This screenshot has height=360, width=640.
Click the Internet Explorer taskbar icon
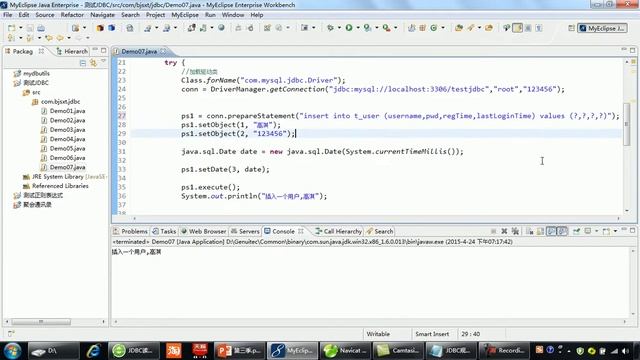point(93,351)
